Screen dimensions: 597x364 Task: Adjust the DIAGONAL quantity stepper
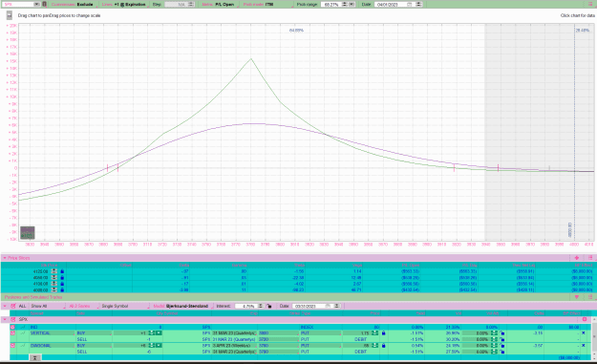152,346
